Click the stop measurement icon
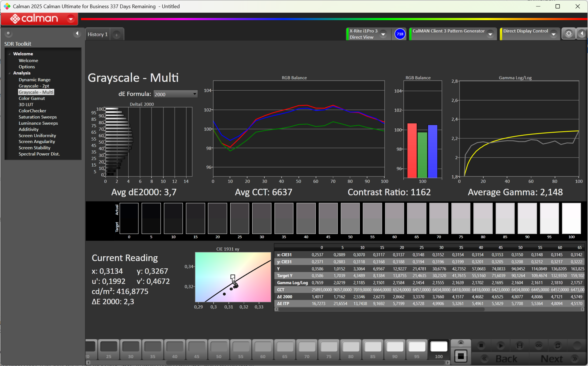588x366 pixels. [x=481, y=345]
